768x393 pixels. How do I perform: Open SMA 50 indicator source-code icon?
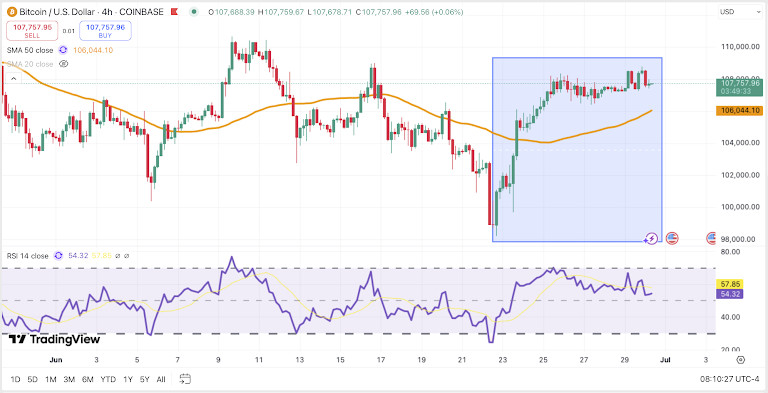coord(63,50)
